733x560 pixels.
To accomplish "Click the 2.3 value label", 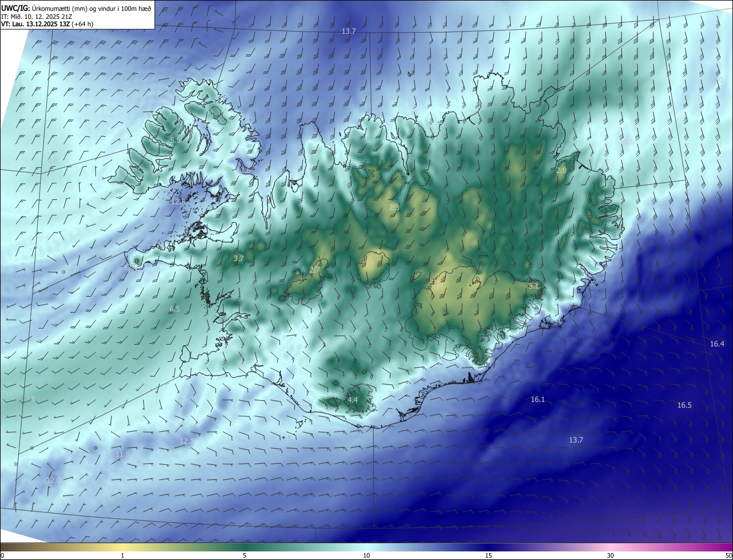I will point(394,207).
